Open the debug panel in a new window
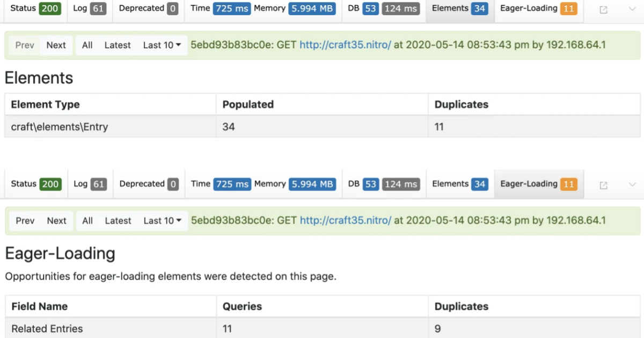 point(603,8)
